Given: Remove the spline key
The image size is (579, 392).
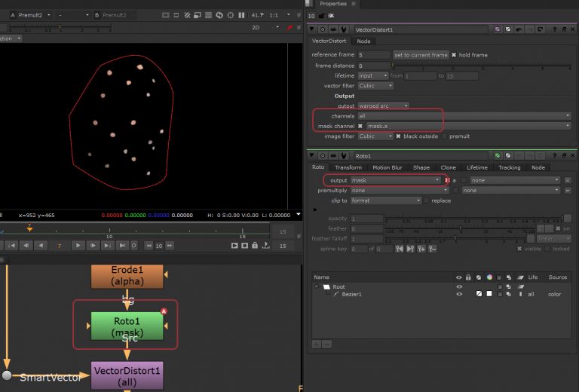Looking at the screenshot, I should [x=433, y=250].
